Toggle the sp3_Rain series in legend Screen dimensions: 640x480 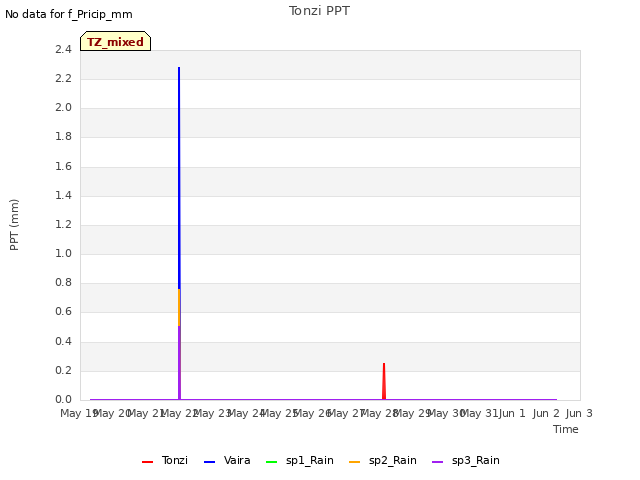466,460
